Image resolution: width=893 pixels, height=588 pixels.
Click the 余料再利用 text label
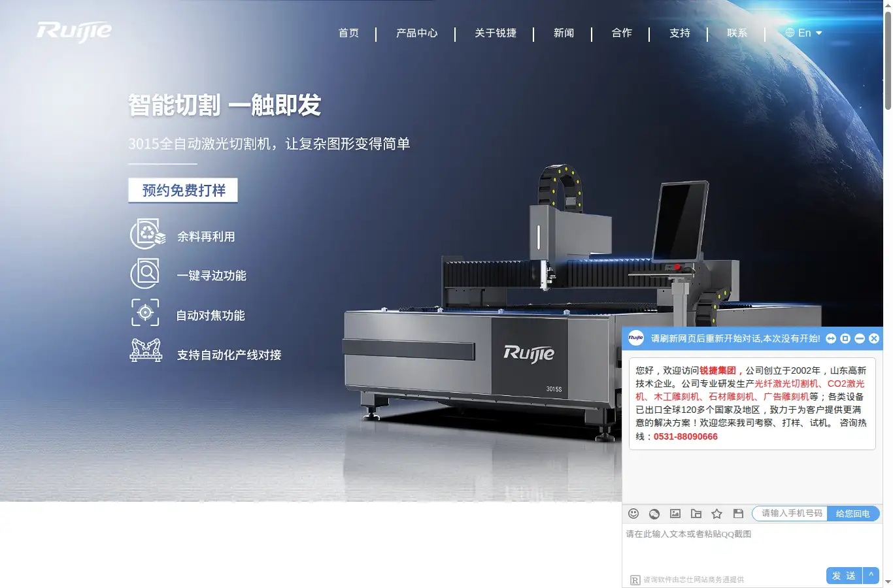(x=206, y=237)
